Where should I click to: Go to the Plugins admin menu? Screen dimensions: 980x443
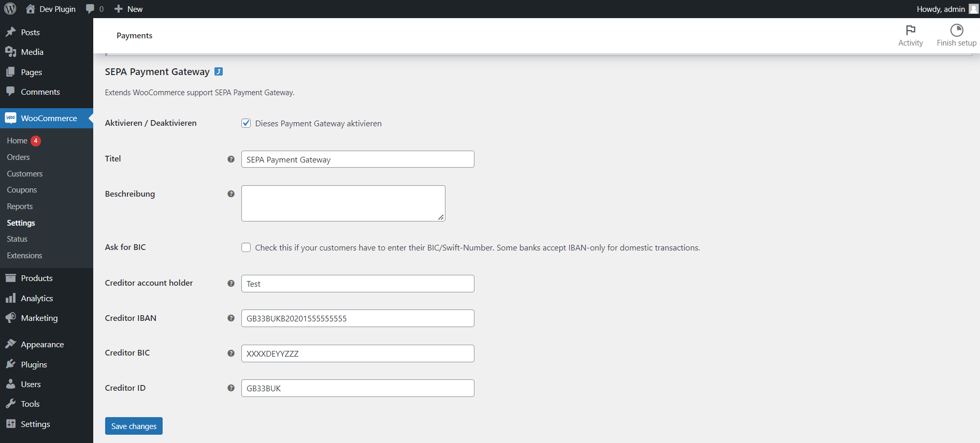[34, 364]
